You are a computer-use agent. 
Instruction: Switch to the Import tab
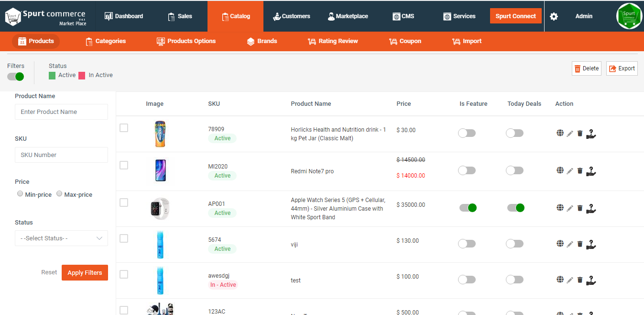(467, 41)
